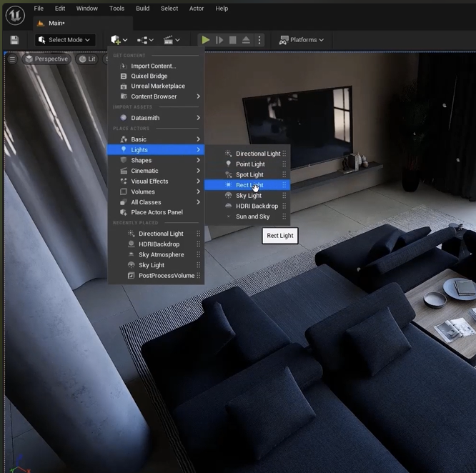Save the current level with floppy icon
Viewport: 476px width, 473px height.
click(x=14, y=40)
